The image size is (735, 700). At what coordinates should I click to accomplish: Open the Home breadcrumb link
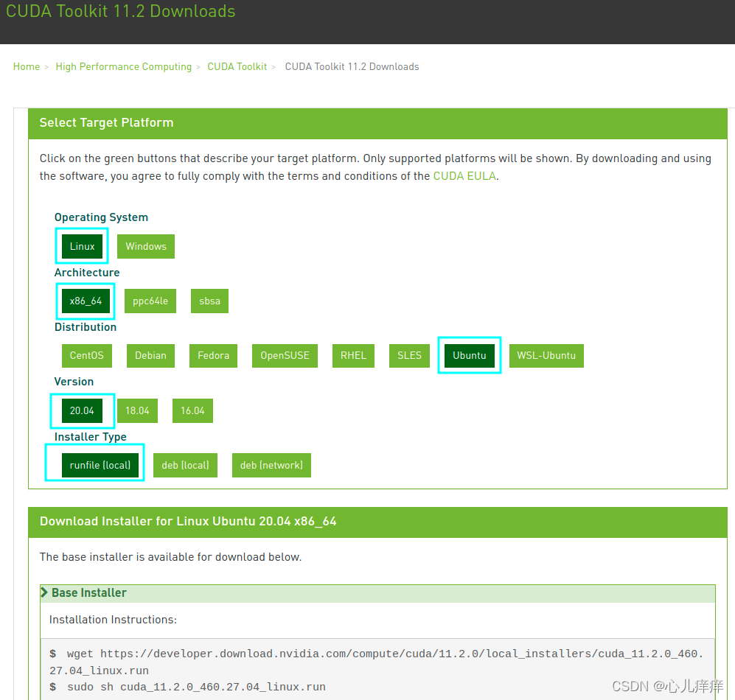[27, 66]
